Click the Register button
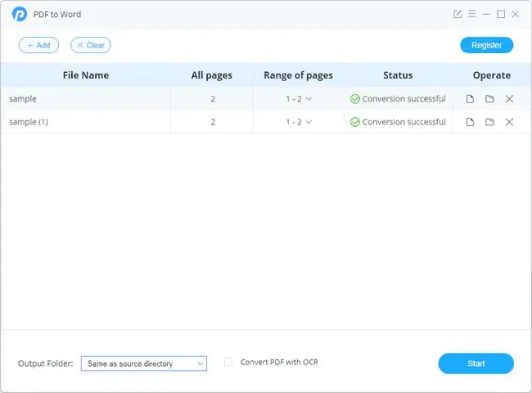This screenshot has width=532, height=393. click(x=486, y=45)
